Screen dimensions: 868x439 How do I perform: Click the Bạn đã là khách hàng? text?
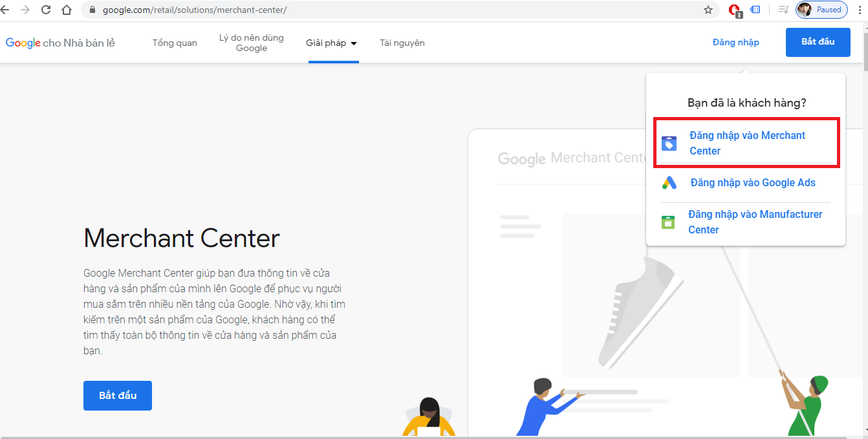click(x=747, y=103)
